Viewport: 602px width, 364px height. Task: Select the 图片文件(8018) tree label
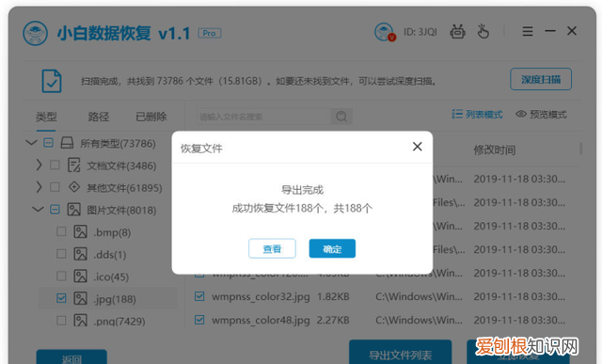tap(121, 210)
